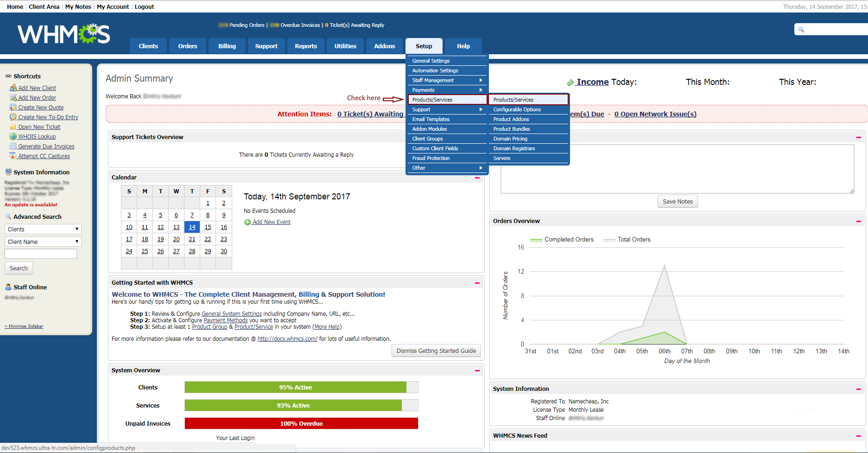
Task: Click the Advanced Search text field
Action: pos(41,254)
